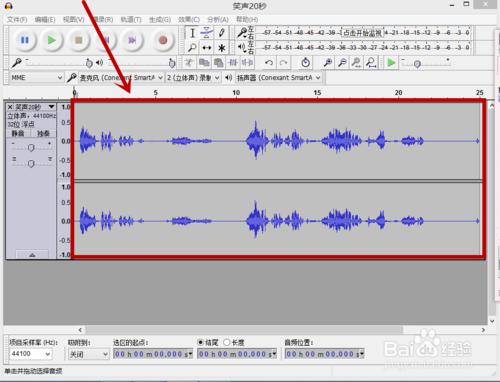Open the 文件(F) menu

17,20
